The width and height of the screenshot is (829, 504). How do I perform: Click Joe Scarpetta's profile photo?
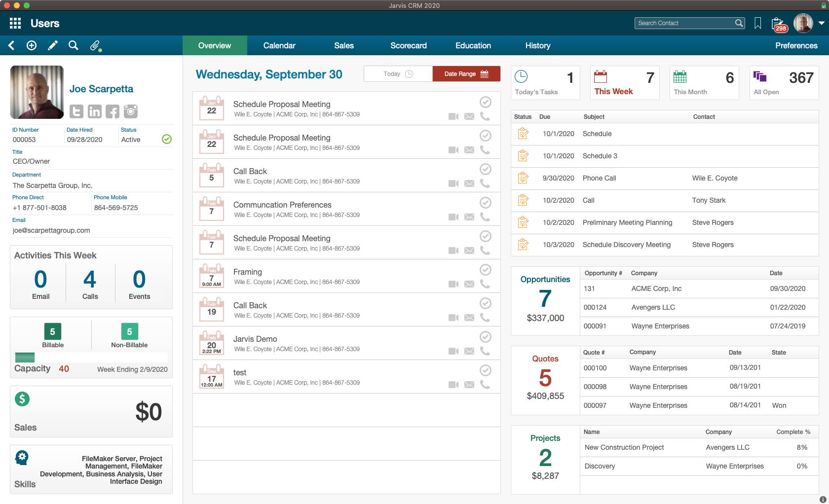[37, 92]
